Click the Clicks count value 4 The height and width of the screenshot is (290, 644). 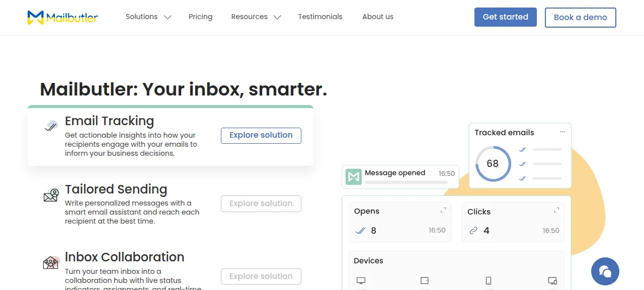487,231
